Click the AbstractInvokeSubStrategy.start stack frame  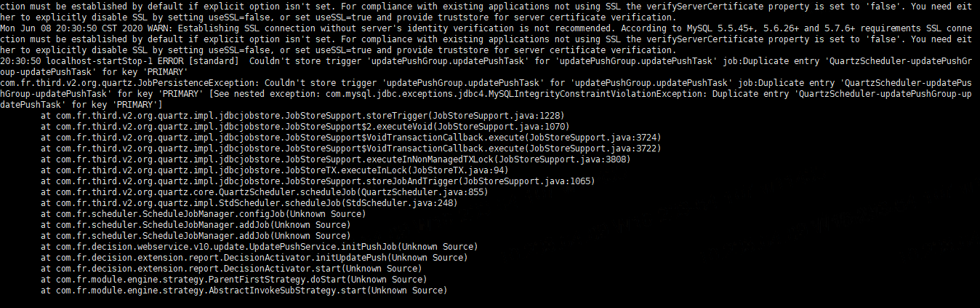click(244, 290)
